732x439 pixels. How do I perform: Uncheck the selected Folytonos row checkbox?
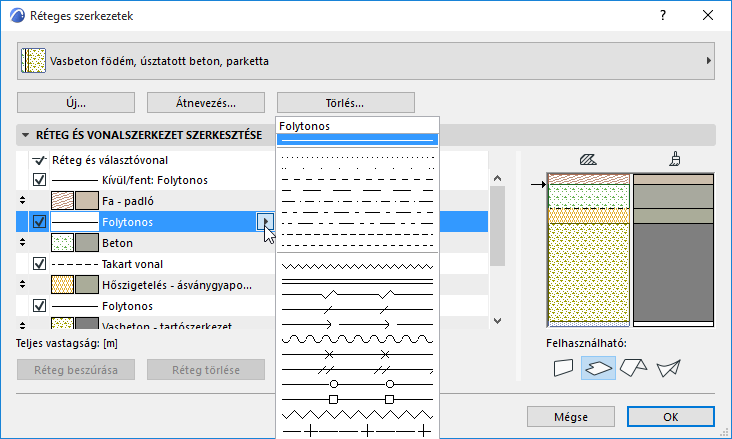[40, 222]
